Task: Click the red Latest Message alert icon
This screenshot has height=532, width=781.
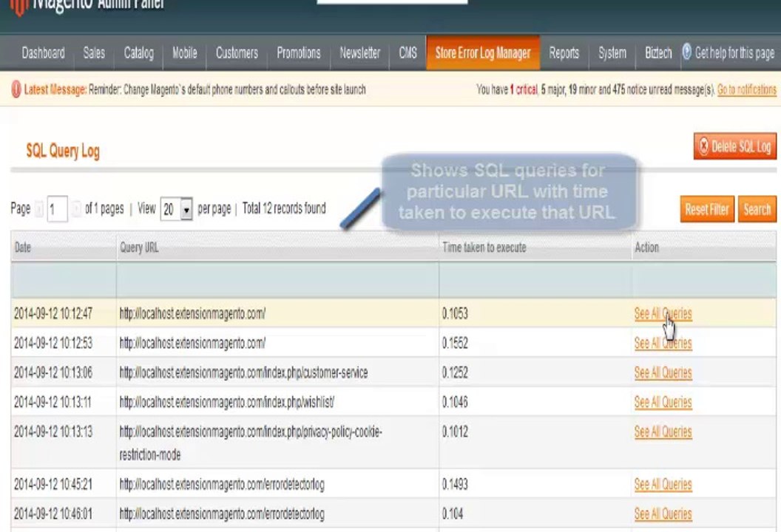Action: click(16, 89)
